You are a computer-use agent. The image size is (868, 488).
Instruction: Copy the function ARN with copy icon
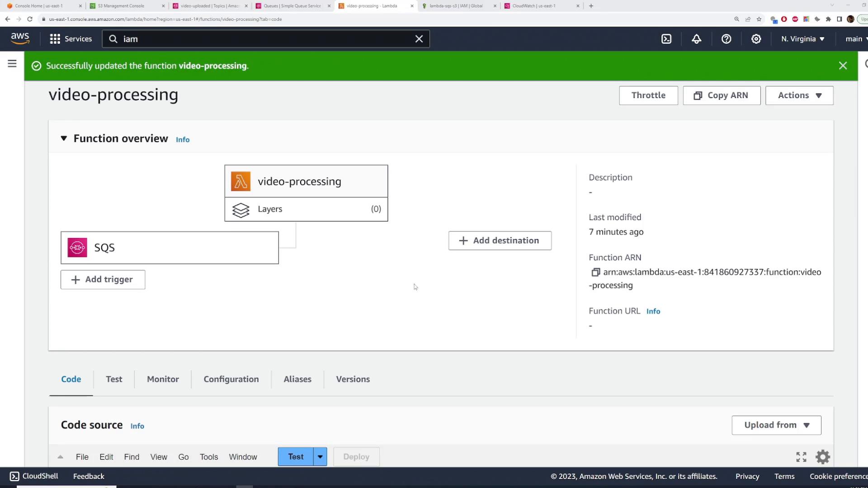(x=595, y=272)
